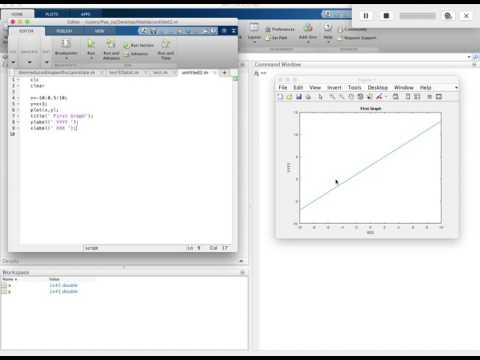Image resolution: width=480 pixels, height=360 pixels.
Task: Switch to the VIEW tab in Editor
Action: coord(99,31)
